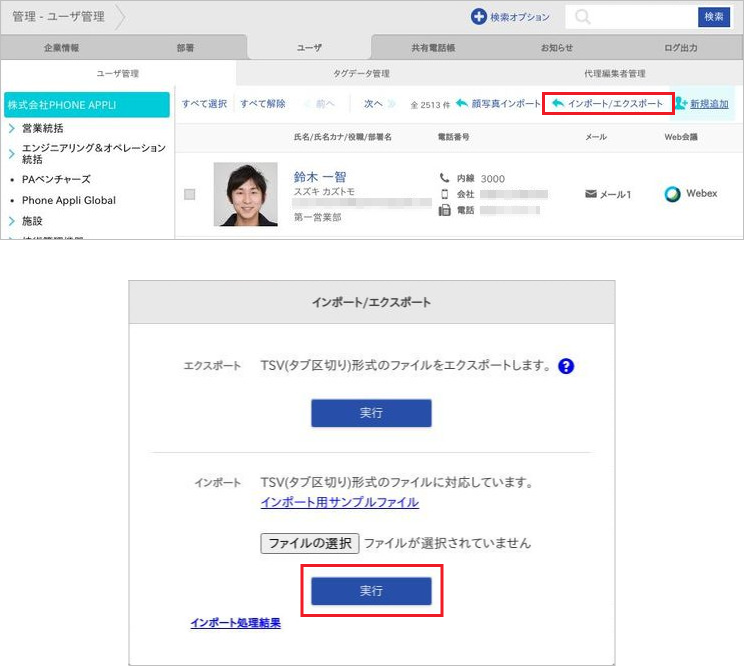This screenshot has height=666, width=744.
Task: Expand the 施設 department node
Action: 11,221
